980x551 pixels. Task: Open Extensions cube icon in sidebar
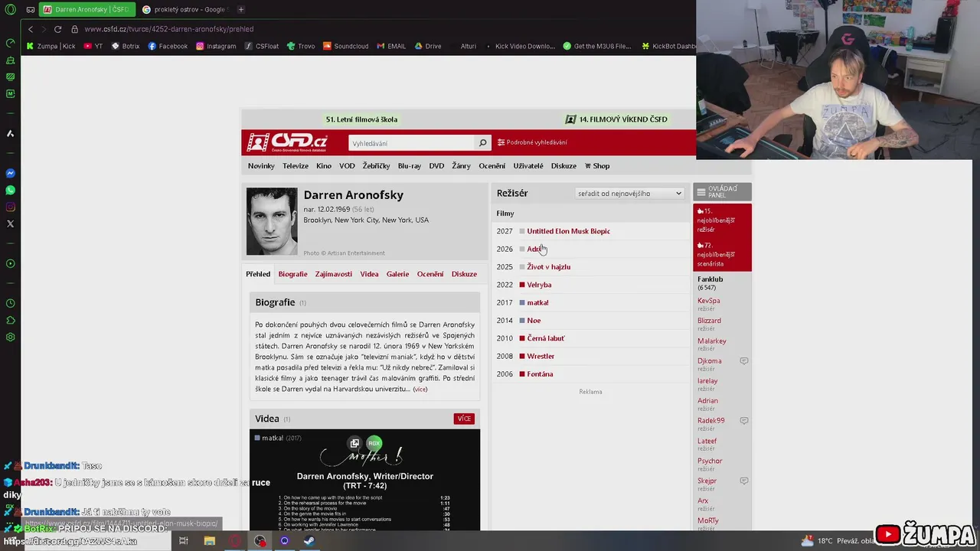10,320
